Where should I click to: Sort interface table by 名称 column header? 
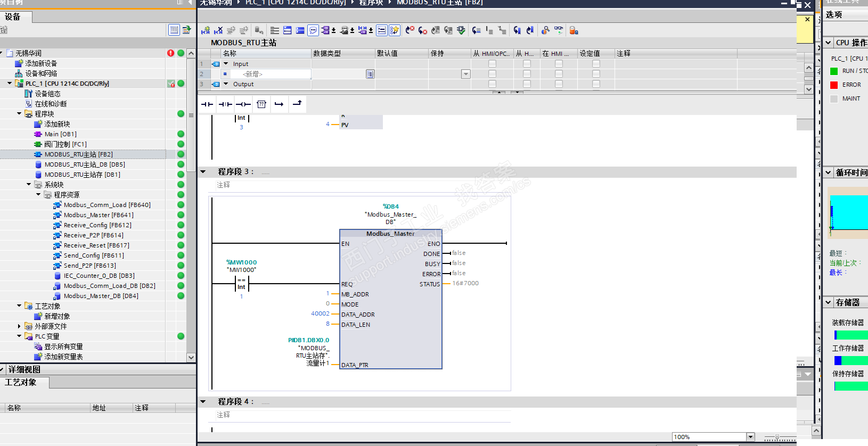[266, 53]
